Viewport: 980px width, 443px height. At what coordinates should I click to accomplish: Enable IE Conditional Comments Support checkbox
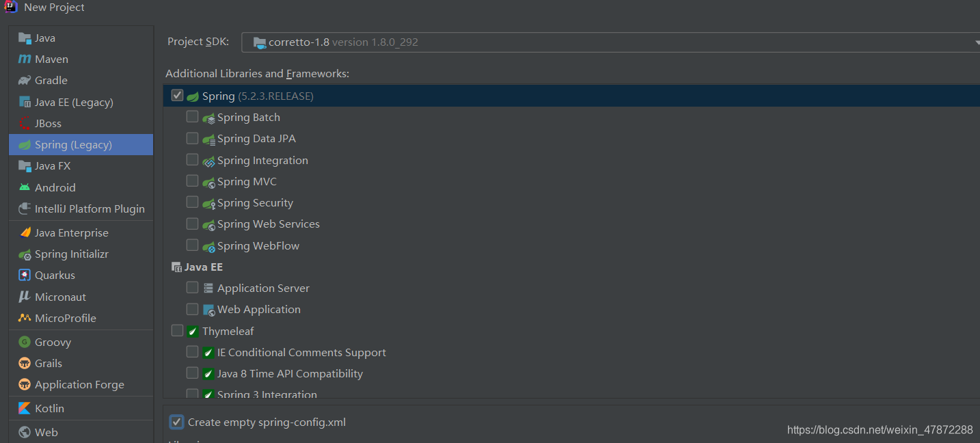[192, 352]
